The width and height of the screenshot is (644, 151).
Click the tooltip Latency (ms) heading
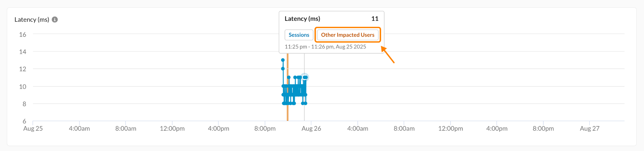coord(302,19)
